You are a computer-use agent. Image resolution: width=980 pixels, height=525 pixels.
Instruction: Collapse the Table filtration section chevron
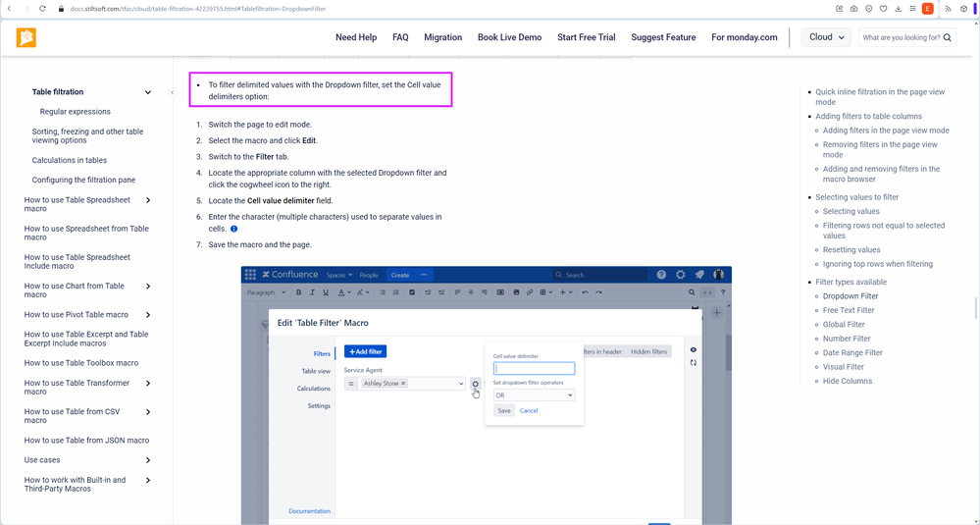[x=148, y=92]
